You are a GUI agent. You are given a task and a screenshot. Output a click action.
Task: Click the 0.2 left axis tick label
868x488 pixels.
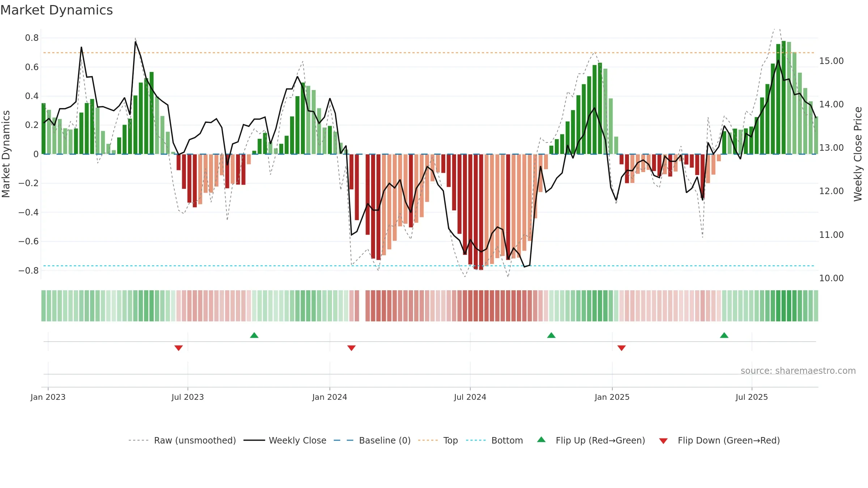pyautogui.click(x=32, y=125)
